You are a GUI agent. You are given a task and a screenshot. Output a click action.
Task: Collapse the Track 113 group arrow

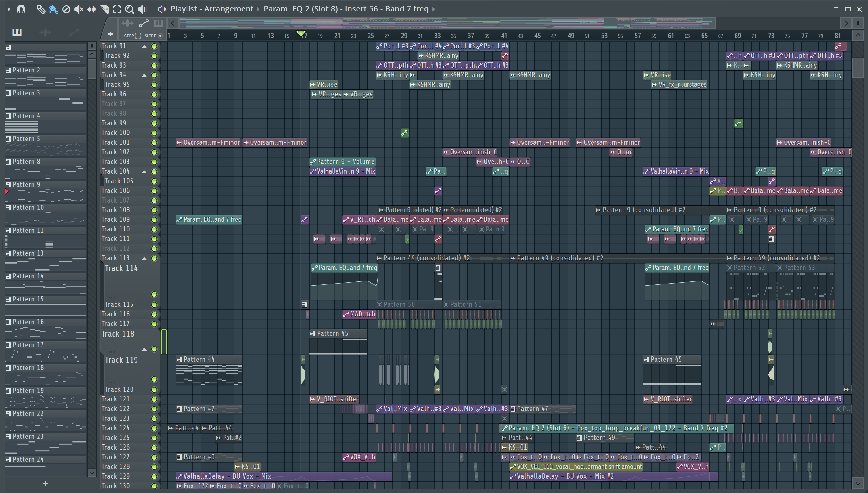144,259
